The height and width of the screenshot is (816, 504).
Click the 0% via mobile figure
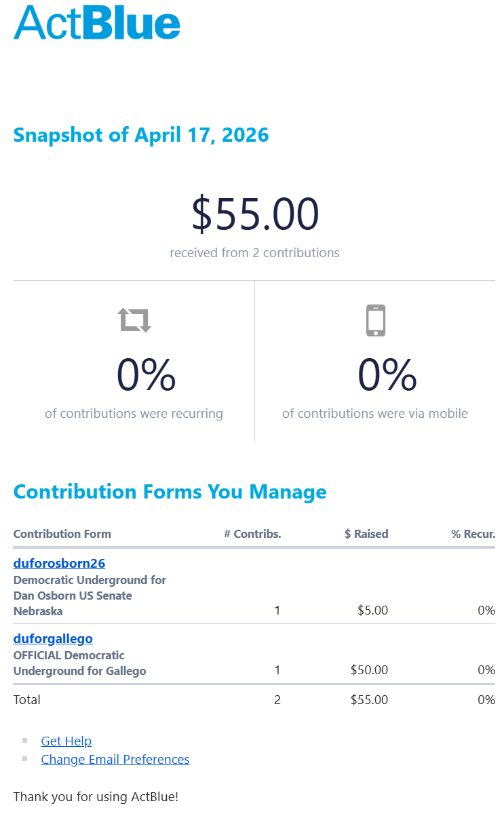pyautogui.click(x=387, y=375)
